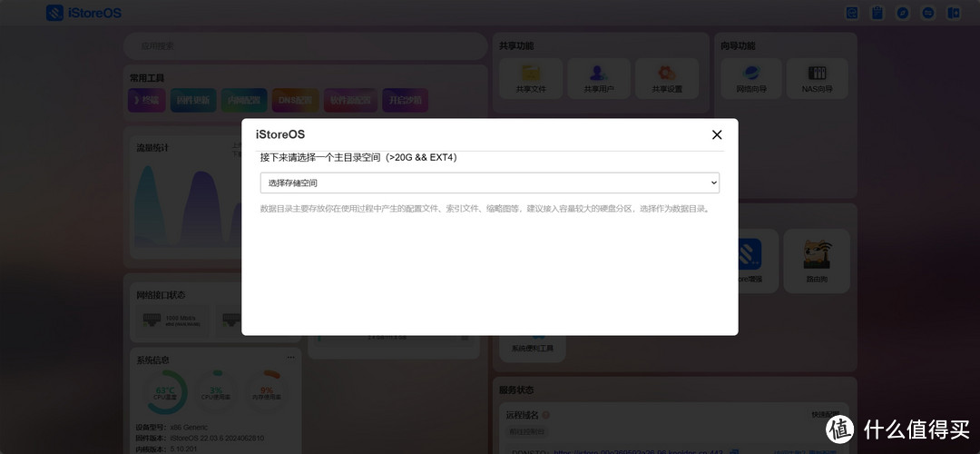
Task: Close the iStoreOS dialog
Action: coord(717,134)
